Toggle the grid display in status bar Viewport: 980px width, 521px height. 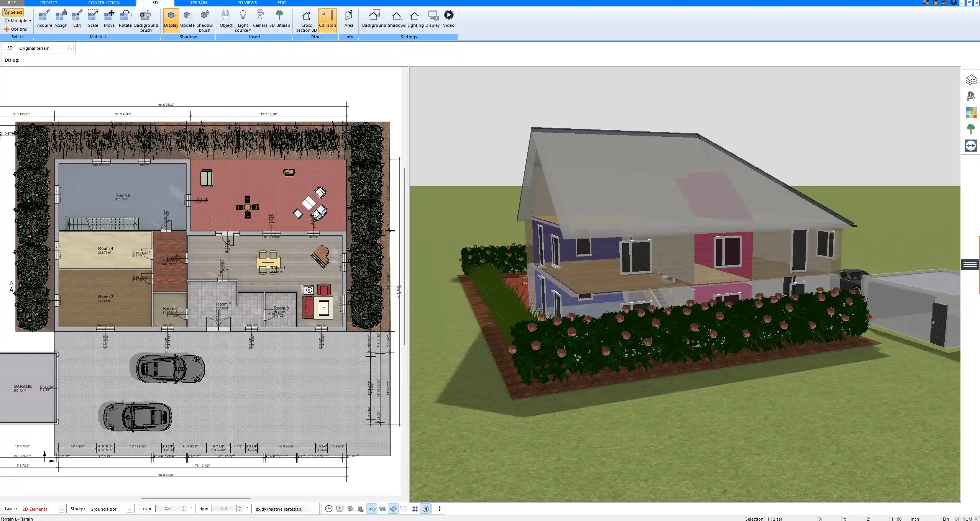415,509
